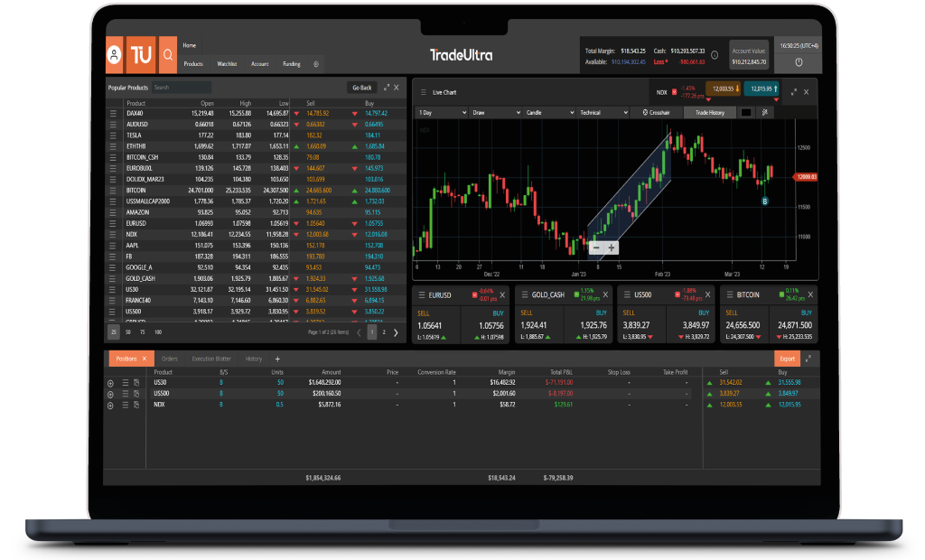Select 100 items per page
The height and width of the screenshot is (560, 925).
coord(158,332)
